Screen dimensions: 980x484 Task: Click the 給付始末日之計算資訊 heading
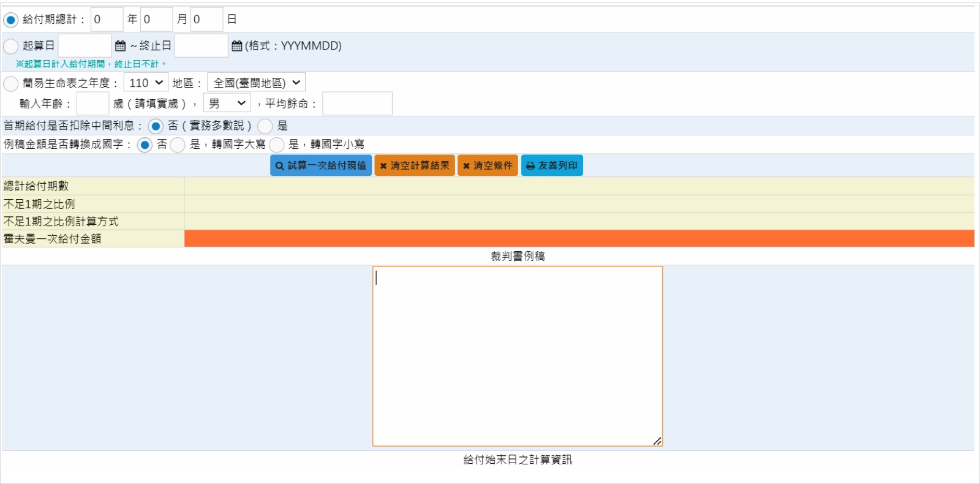(518, 460)
